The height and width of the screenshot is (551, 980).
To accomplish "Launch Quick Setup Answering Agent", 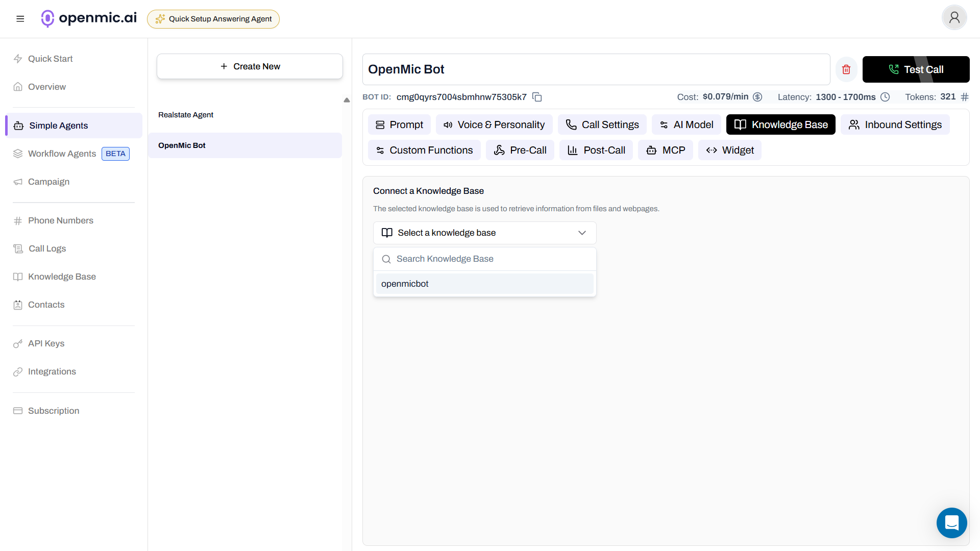I will coord(213,19).
